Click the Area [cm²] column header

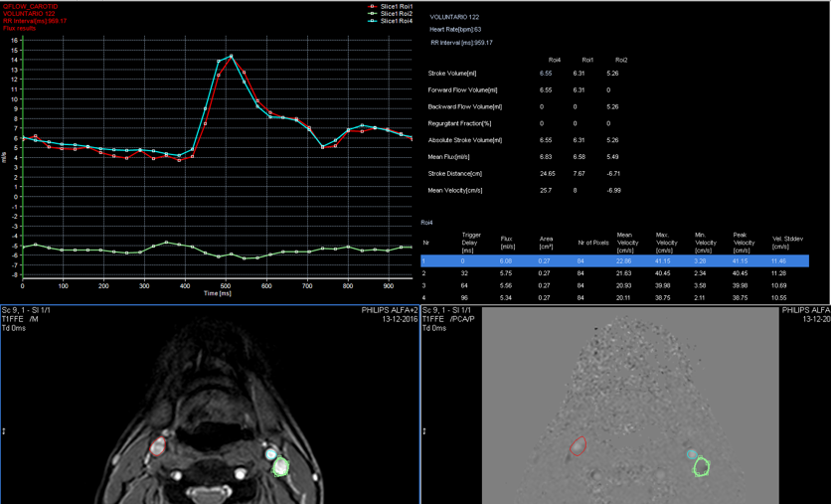546,243
